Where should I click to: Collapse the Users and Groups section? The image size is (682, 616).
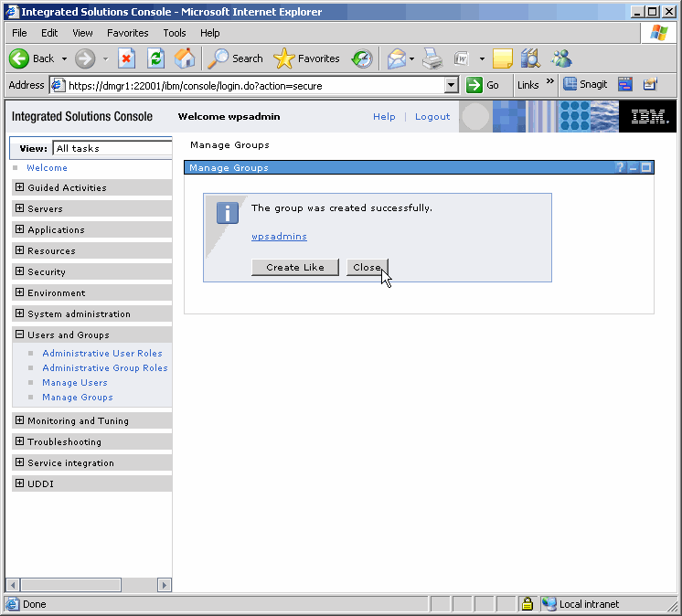[x=20, y=335]
